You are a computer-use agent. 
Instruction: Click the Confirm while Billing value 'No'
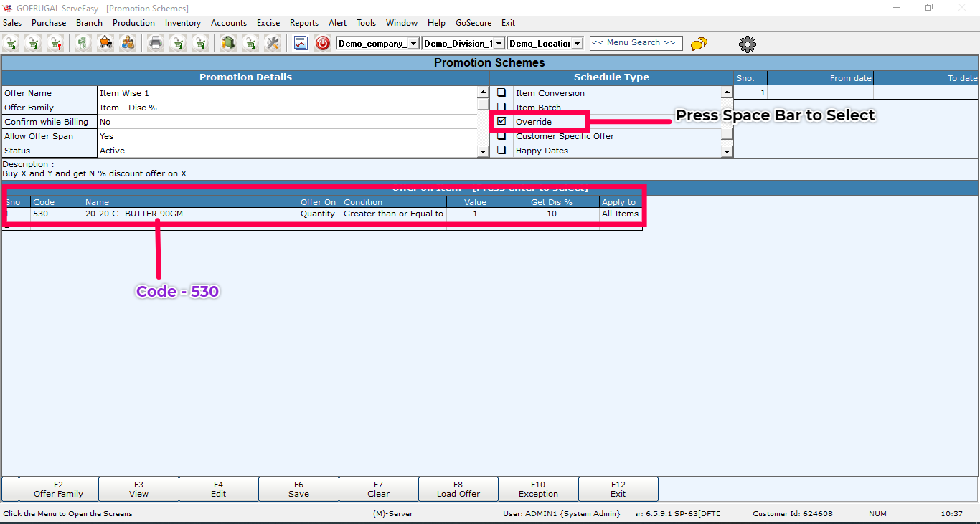(x=287, y=122)
